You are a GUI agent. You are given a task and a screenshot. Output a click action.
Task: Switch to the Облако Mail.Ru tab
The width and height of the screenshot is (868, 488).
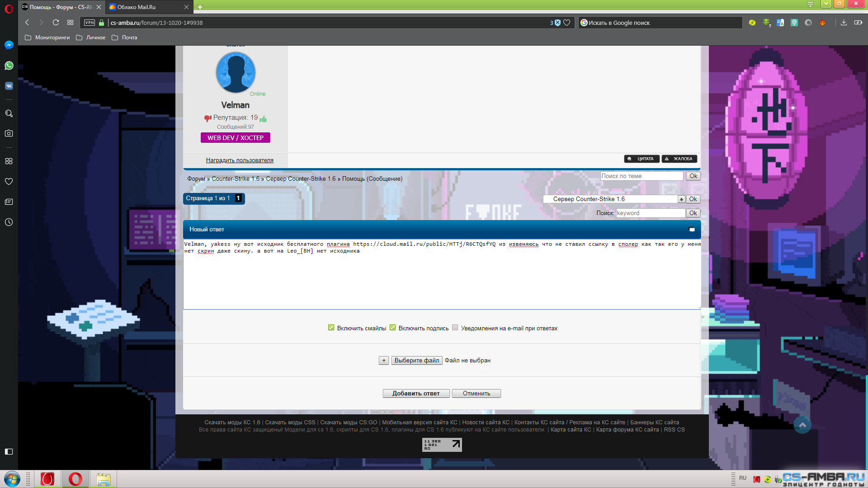tap(145, 7)
